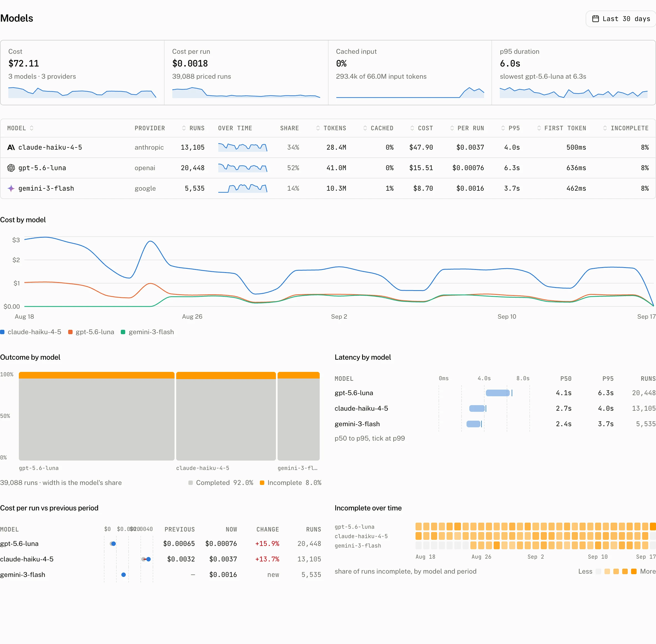Click orange swatch for gpt-5.6-luna legend
The image size is (656, 644).
pyautogui.click(x=70, y=332)
